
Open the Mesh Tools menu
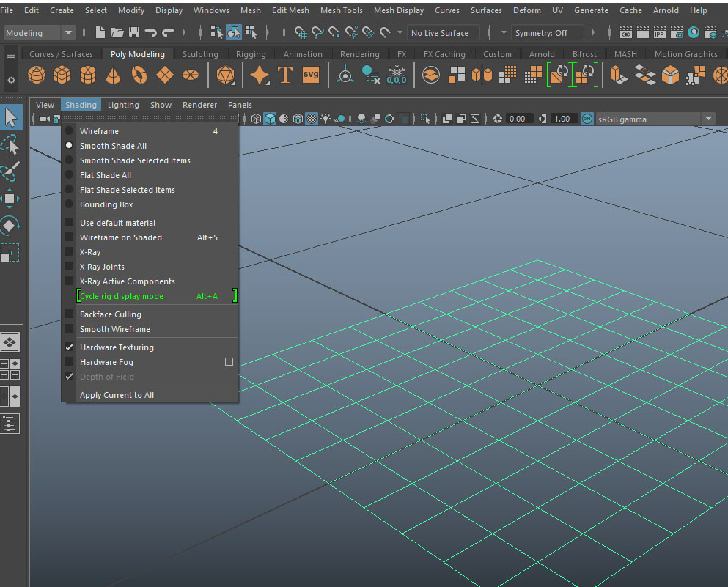coord(341,10)
